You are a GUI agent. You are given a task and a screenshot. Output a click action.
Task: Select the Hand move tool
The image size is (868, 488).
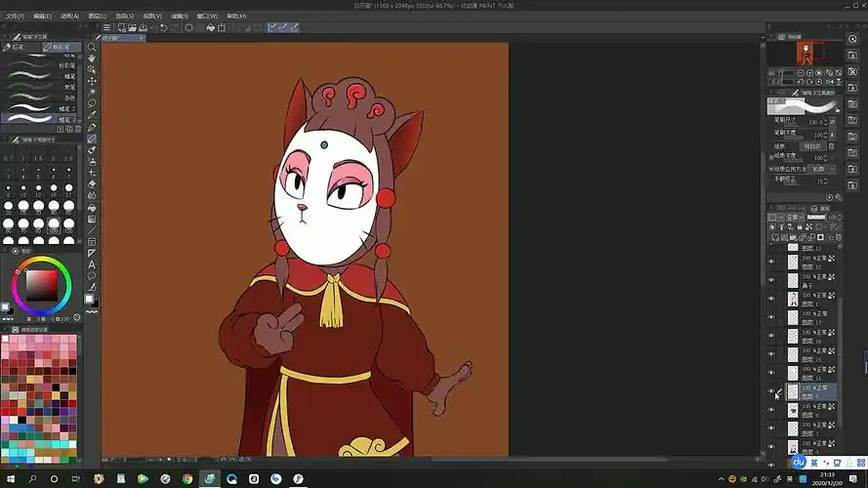[x=92, y=59]
